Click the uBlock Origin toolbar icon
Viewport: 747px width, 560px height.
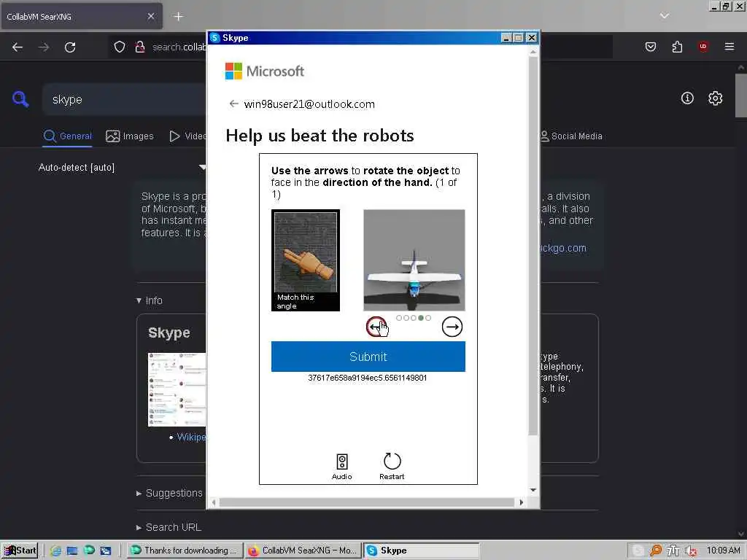click(703, 47)
